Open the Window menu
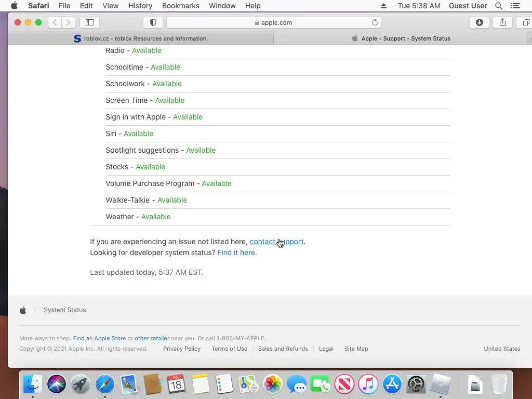The width and height of the screenshot is (532, 399). pos(222,6)
